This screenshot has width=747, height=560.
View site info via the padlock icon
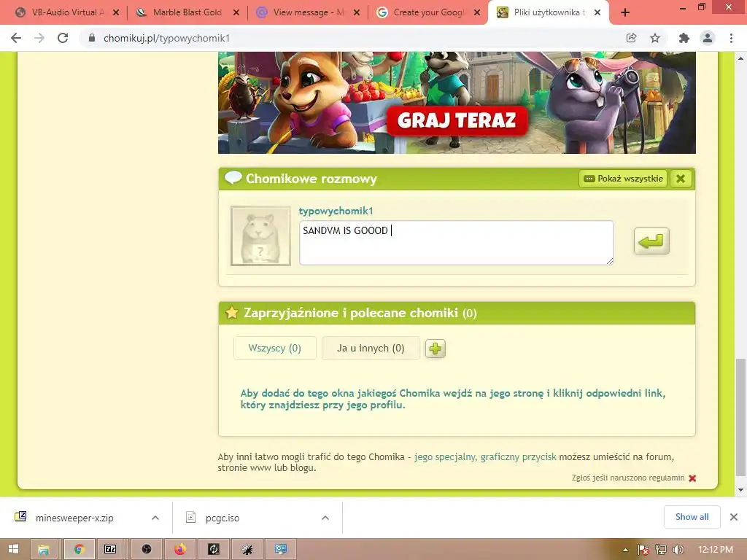click(92, 38)
